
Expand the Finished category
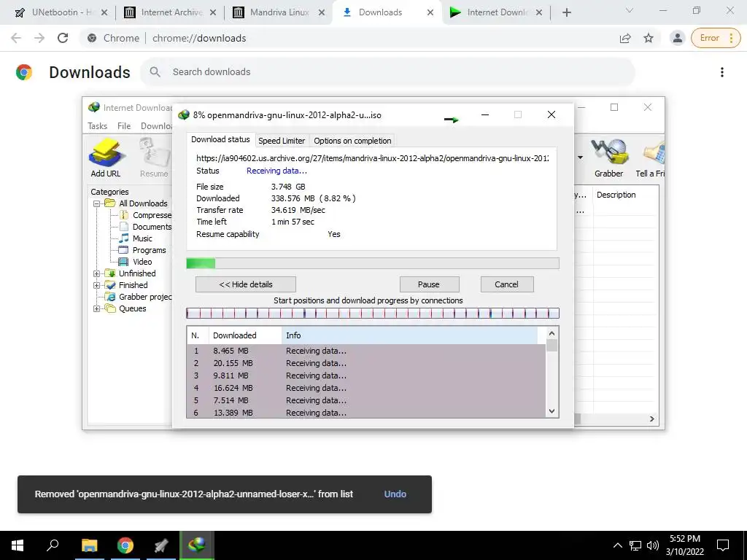point(97,286)
